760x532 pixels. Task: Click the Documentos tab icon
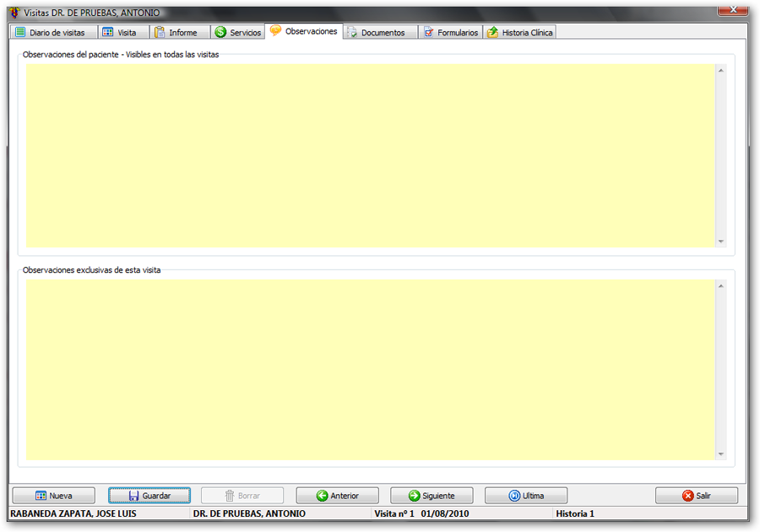tap(352, 32)
